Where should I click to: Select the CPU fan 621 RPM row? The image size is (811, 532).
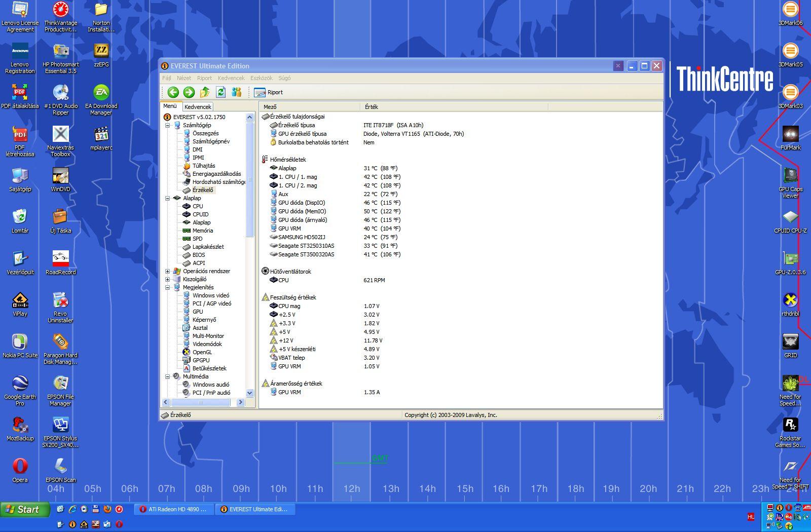tap(327, 280)
